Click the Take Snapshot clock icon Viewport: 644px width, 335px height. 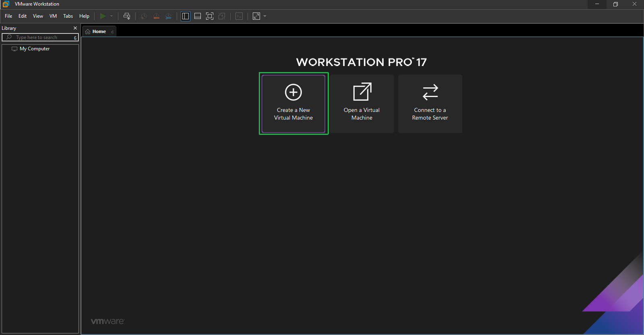tap(144, 16)
